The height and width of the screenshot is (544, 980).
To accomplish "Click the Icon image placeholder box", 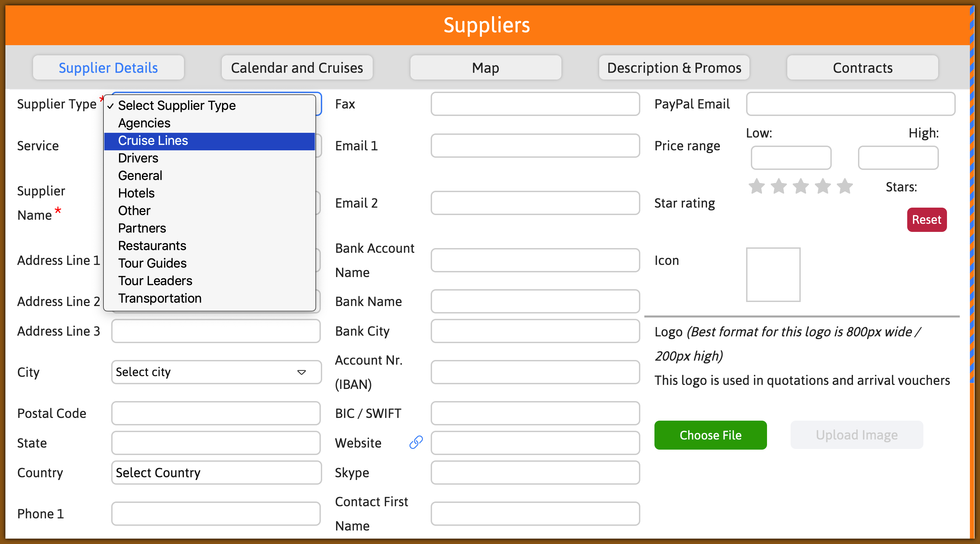I will [x=773, y=274].
